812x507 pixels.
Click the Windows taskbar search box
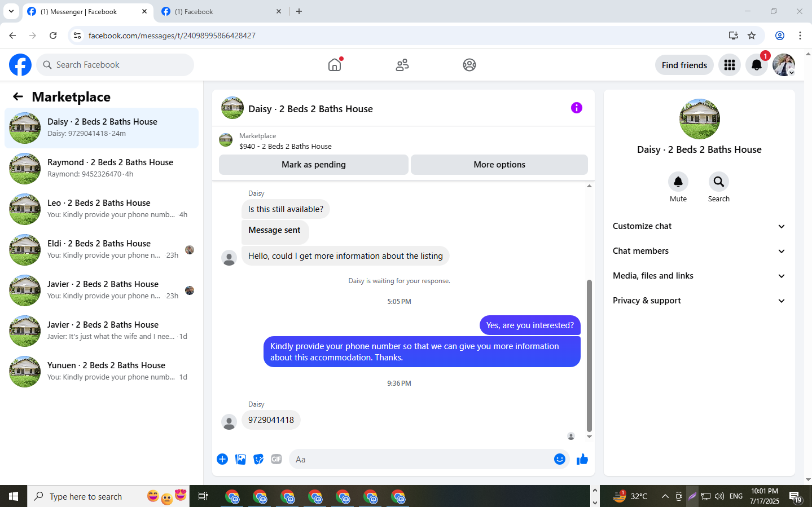[108, 496]
